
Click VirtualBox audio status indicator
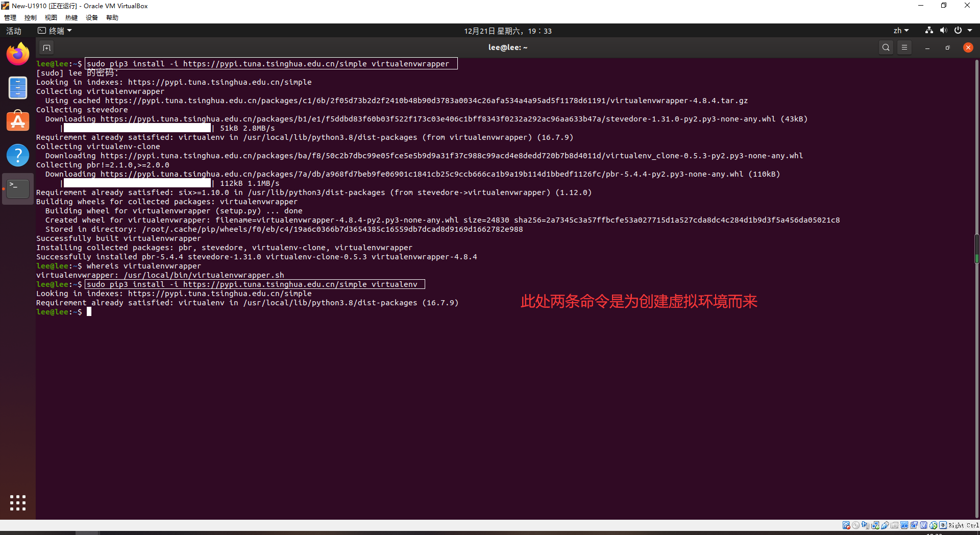865,525
